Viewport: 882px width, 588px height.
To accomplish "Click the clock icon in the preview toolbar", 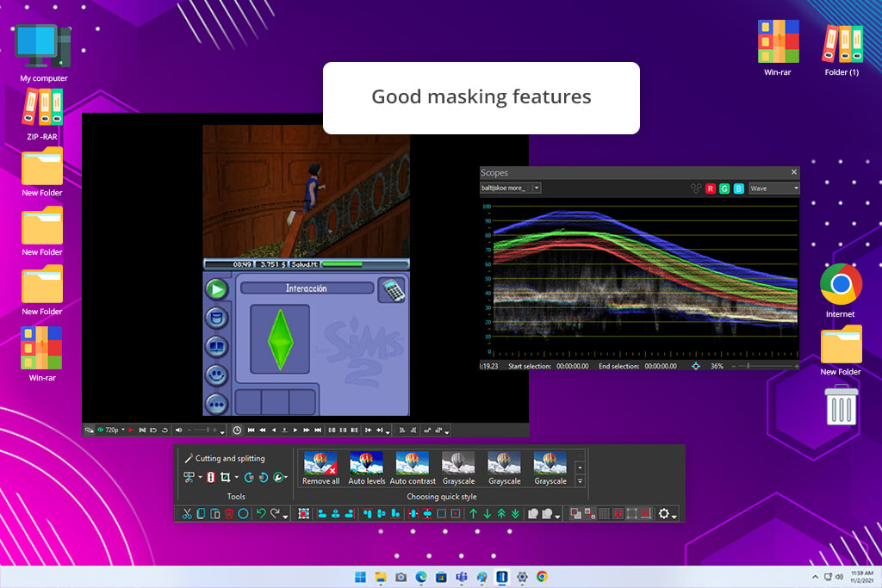I will tap(237, 430).
